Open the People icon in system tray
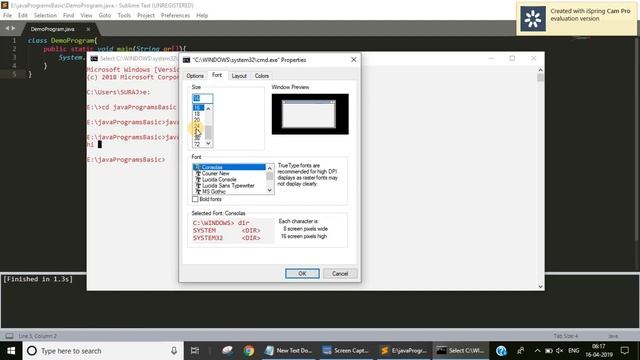Viewport: 640px width, 360px height. [520, 351]
